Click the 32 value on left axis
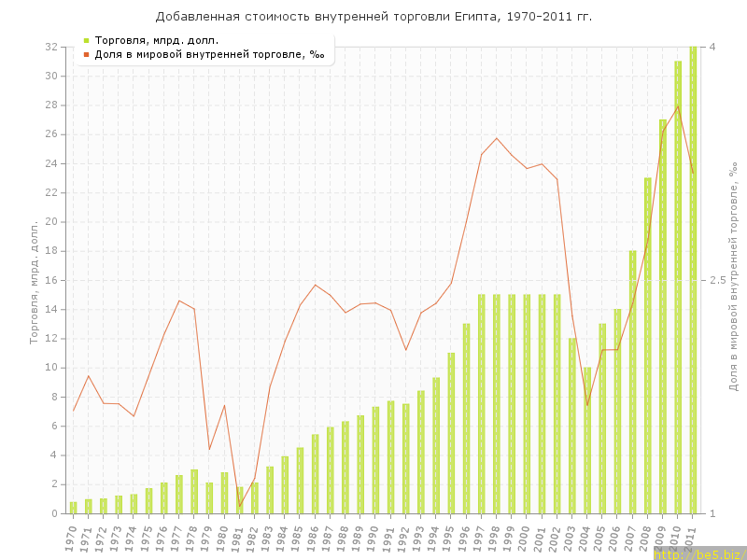This screenshot has width=747, height=560. tap(52, 47)
